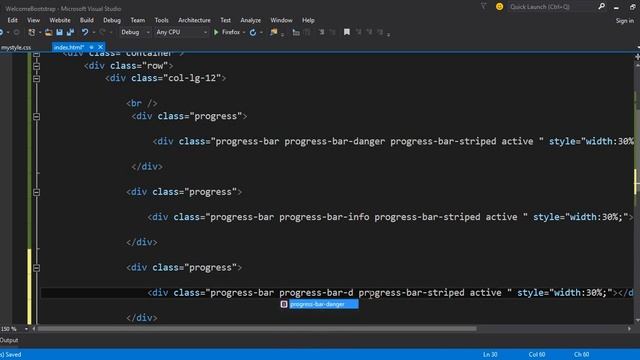Click the horizontal scrollbar right arrow

629,329
